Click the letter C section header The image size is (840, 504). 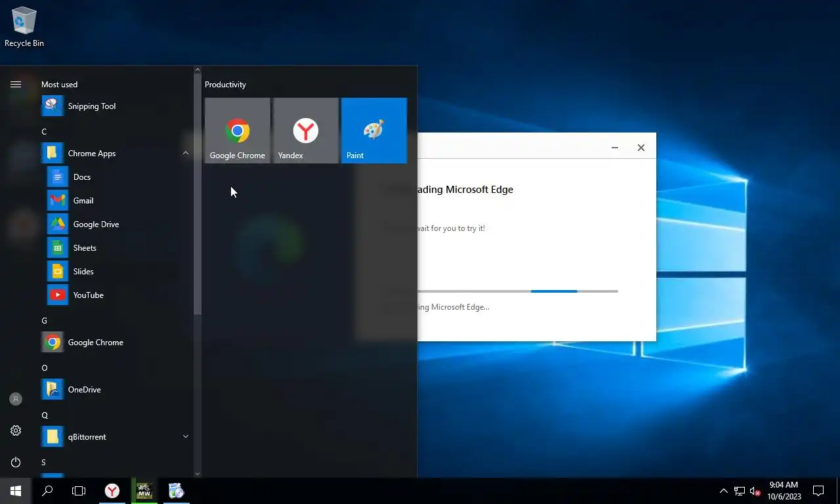click(44, 132)
